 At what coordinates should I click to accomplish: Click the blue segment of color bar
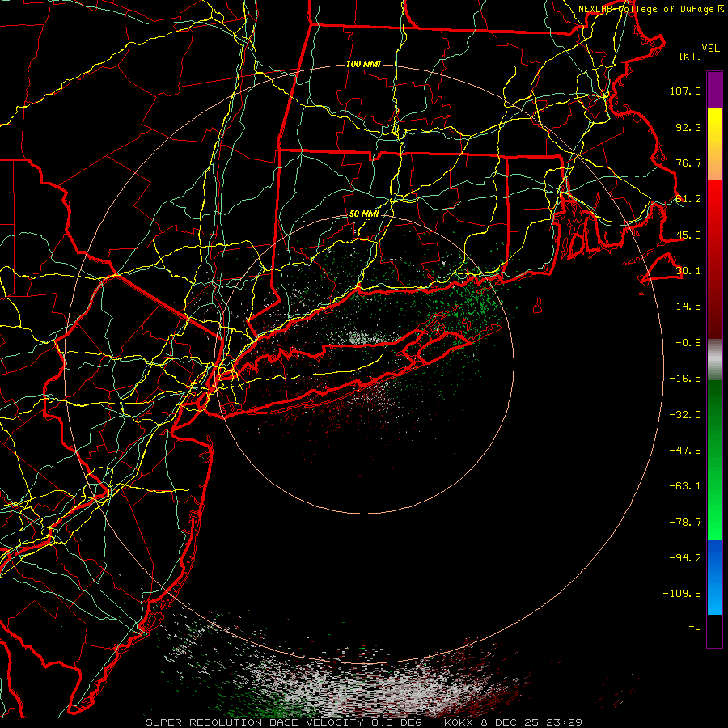point(714,577)
